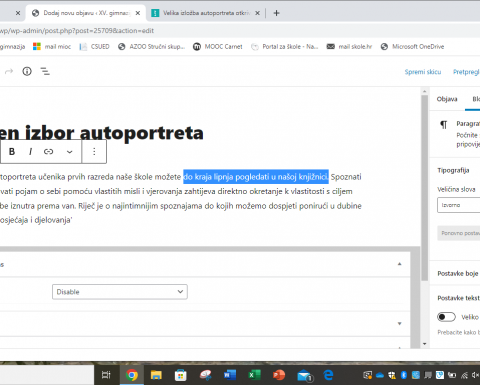This screenshot has width=480, height=385.
Task: Click the Pretpregled preview link
Action: point(466,72)
